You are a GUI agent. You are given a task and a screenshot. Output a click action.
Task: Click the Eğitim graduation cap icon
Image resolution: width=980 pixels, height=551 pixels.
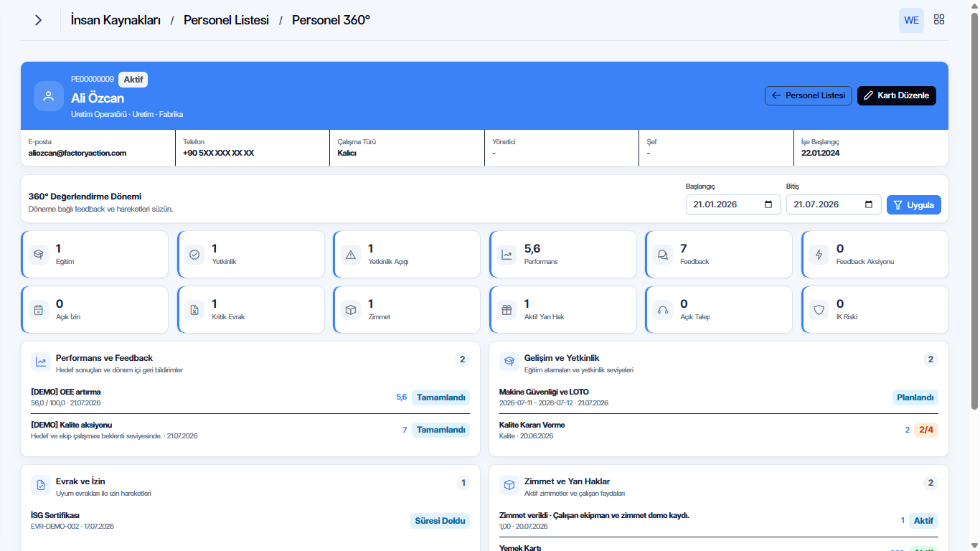coord(39,255)
